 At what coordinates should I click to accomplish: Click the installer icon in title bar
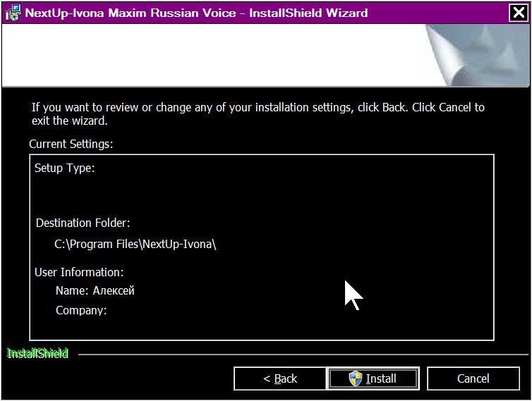13,13
